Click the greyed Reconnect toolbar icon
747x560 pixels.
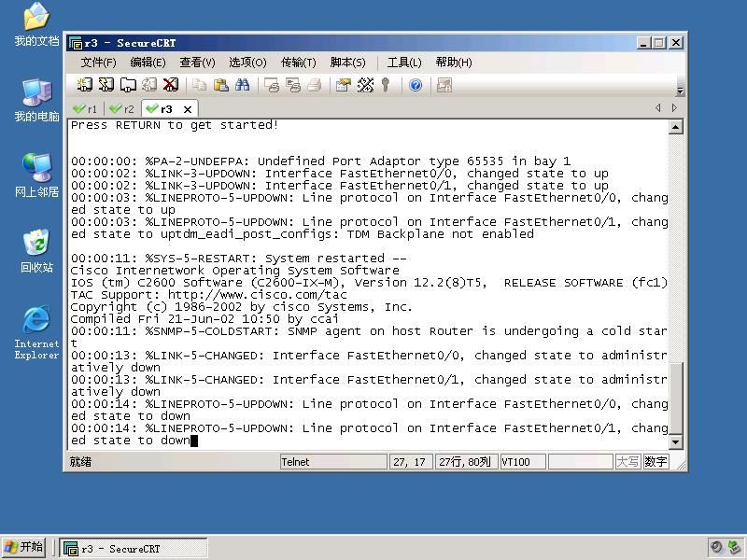click(x=148, y=85)
